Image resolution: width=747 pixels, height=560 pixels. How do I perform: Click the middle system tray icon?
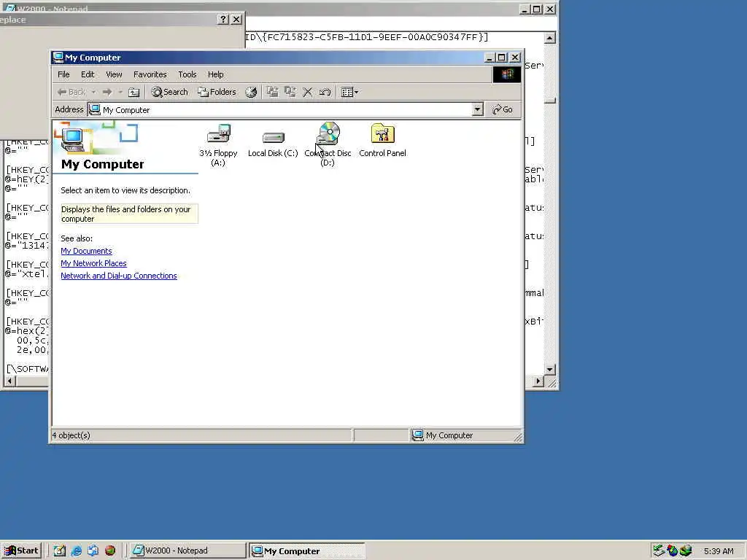[x=672, y=551]
